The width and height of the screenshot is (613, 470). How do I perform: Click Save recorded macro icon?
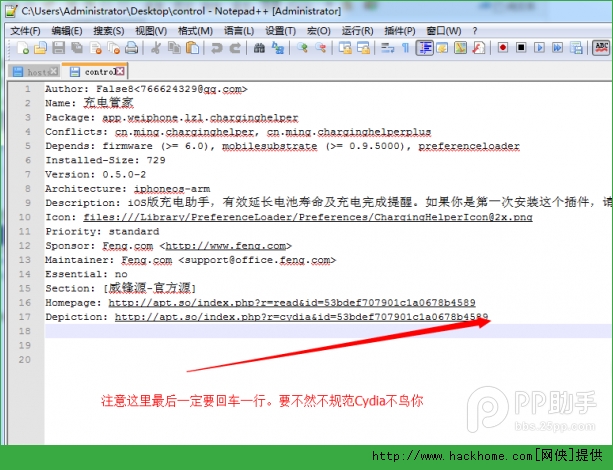pyautogui.click(x=576, y=48)
